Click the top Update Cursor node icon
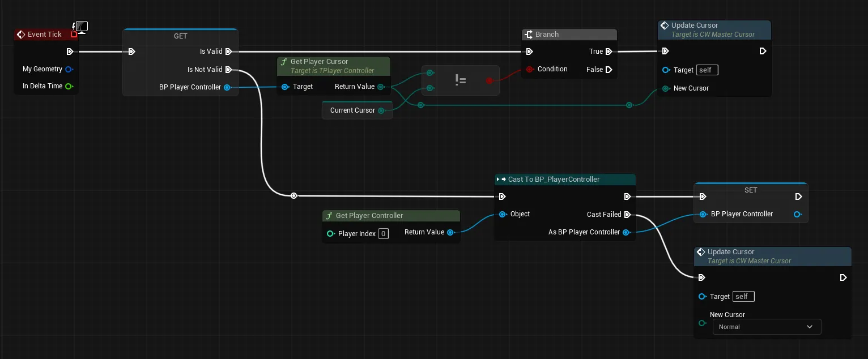The image size is (868, 359). (x=665, y=25)
